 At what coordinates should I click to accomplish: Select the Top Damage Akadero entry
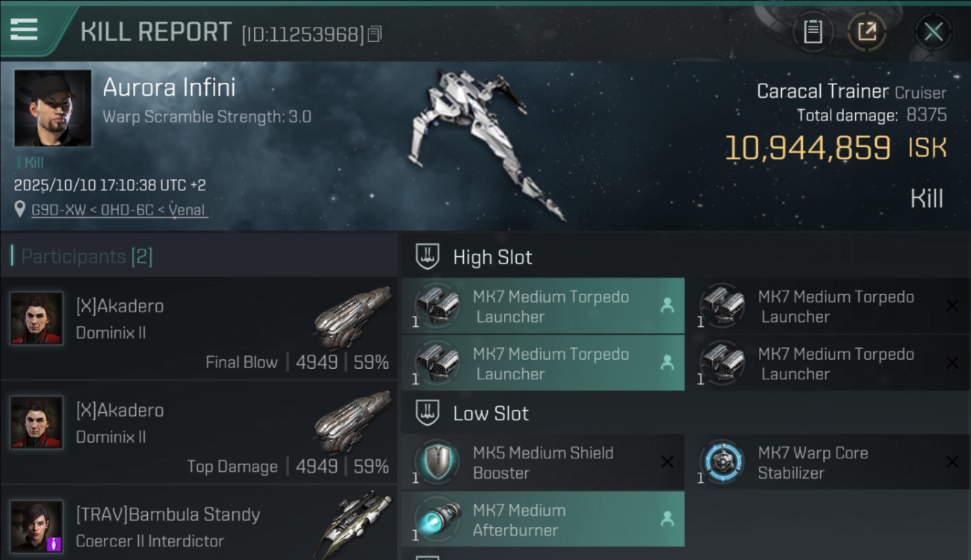pyautogui.click(x=199, y=433)
